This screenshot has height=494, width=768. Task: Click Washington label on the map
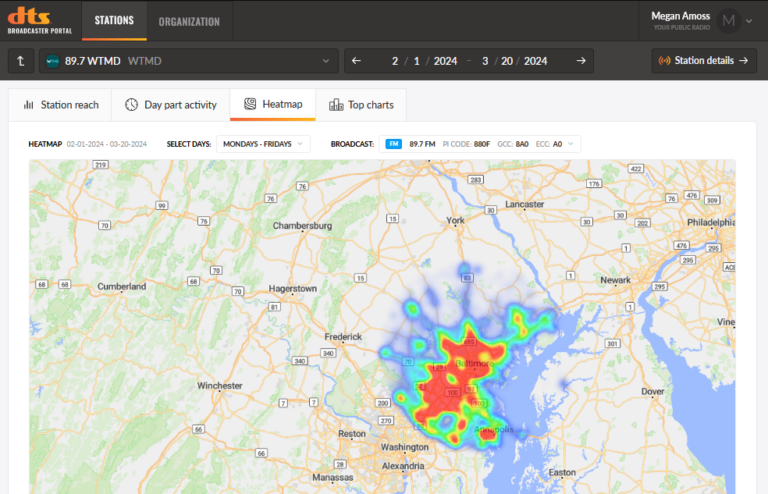pos(405,447)
